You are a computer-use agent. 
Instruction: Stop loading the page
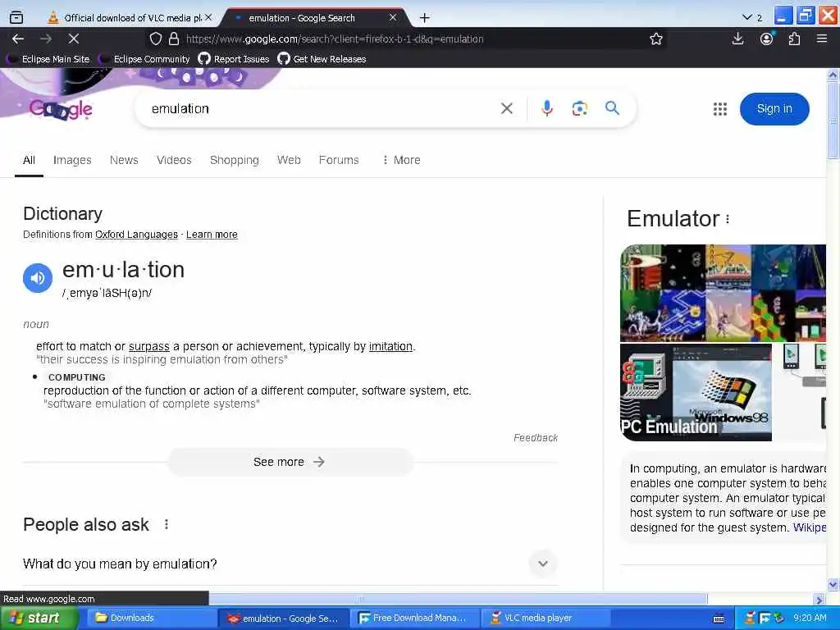click(x=74, y=39)
